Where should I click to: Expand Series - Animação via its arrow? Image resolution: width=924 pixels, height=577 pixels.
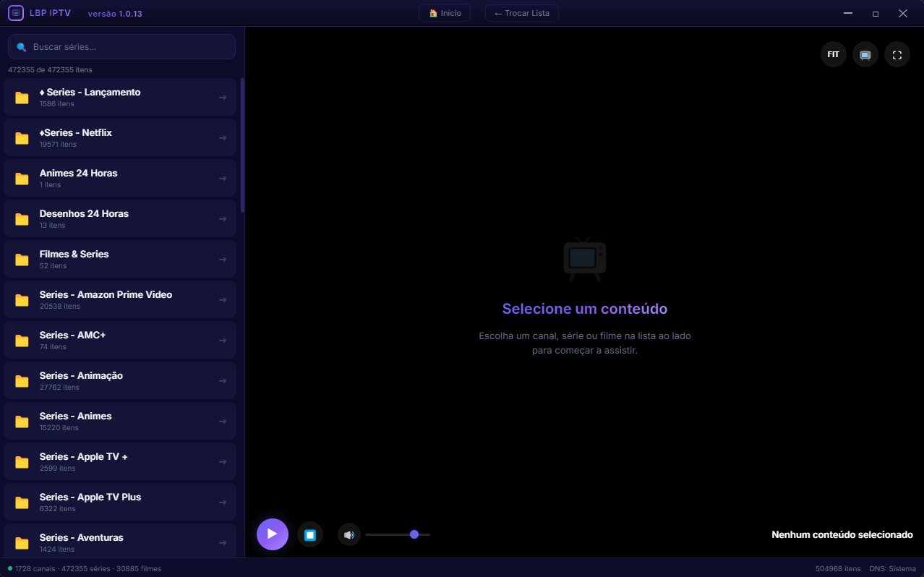(223, 381)
